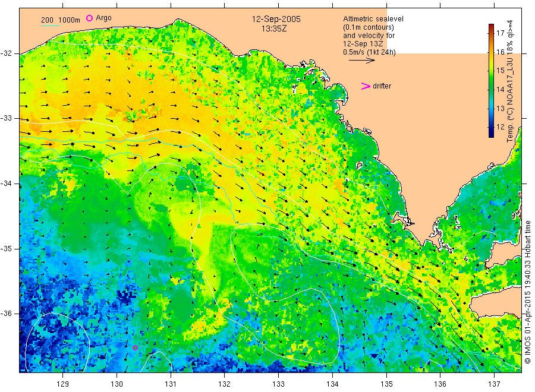
Task: Click the magenta Argo circle in the legend
Action: pos(89,18)
